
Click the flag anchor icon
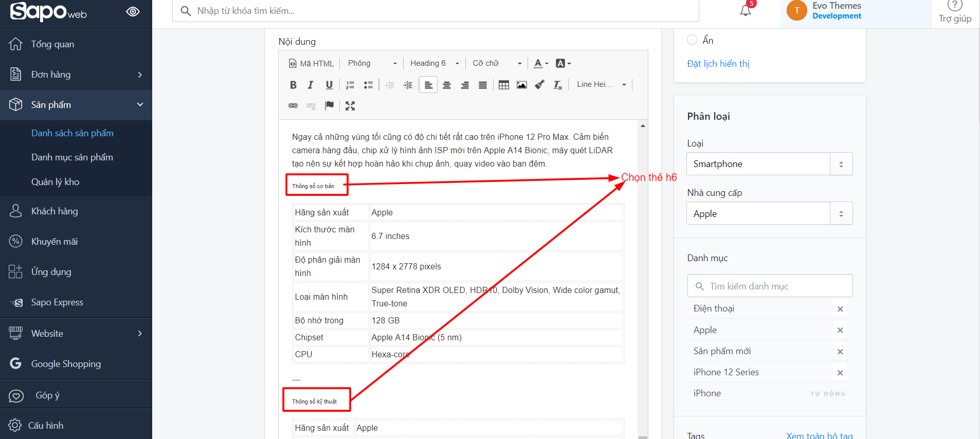tap(329, 106)
